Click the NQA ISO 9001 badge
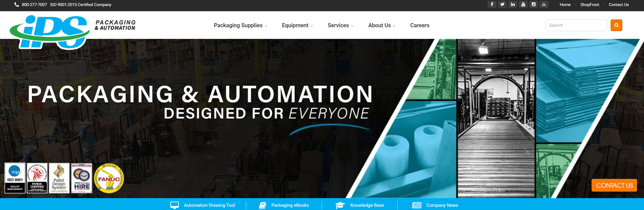 15,178
